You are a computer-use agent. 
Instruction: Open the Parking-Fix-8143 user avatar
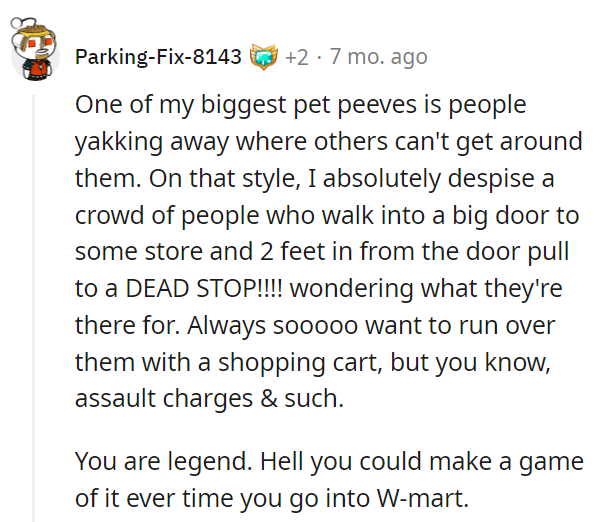(34, 50)
